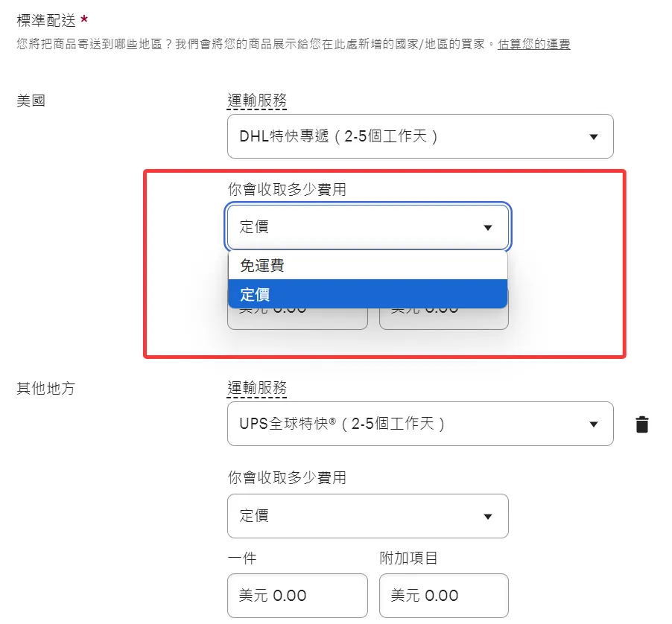Screen dimensions: 672x624
Task: Click the caret arrow of the open 定價 dropdown under 美國
Action: [x=488, y=227]
